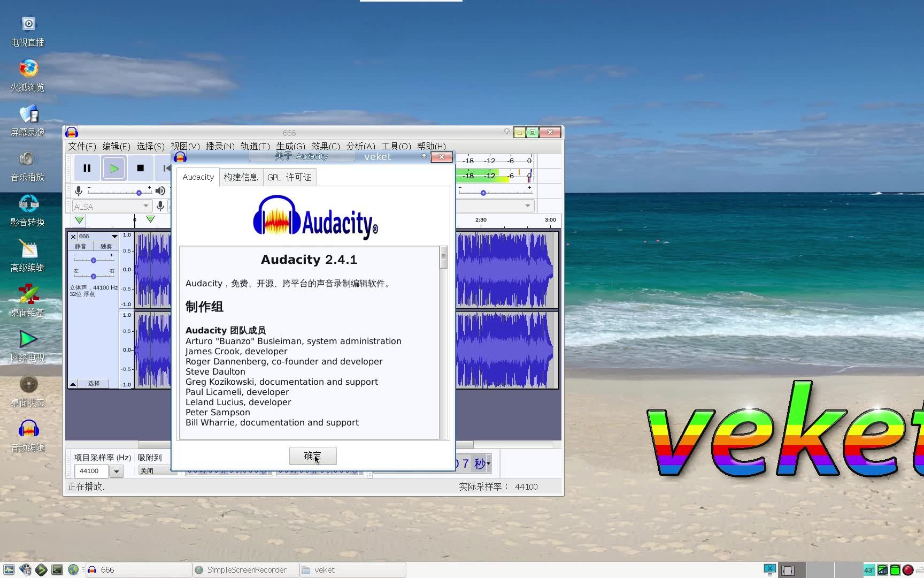924x578 pixels.
Task: Open the Edit (编辑) menu
Action: coord(117,146)
